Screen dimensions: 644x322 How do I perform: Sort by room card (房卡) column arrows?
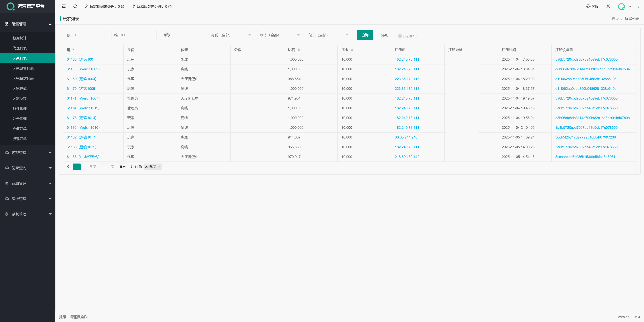click(x=352, y=50)
